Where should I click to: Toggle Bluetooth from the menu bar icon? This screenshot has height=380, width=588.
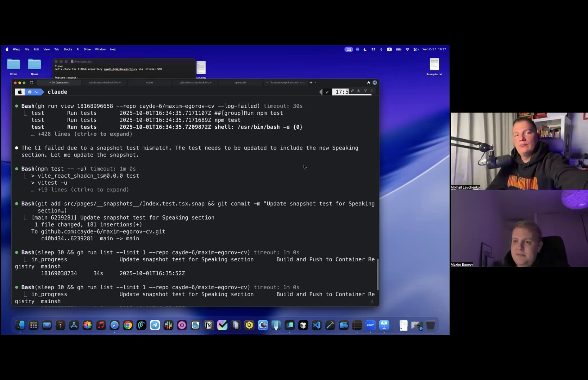(381, 49)
